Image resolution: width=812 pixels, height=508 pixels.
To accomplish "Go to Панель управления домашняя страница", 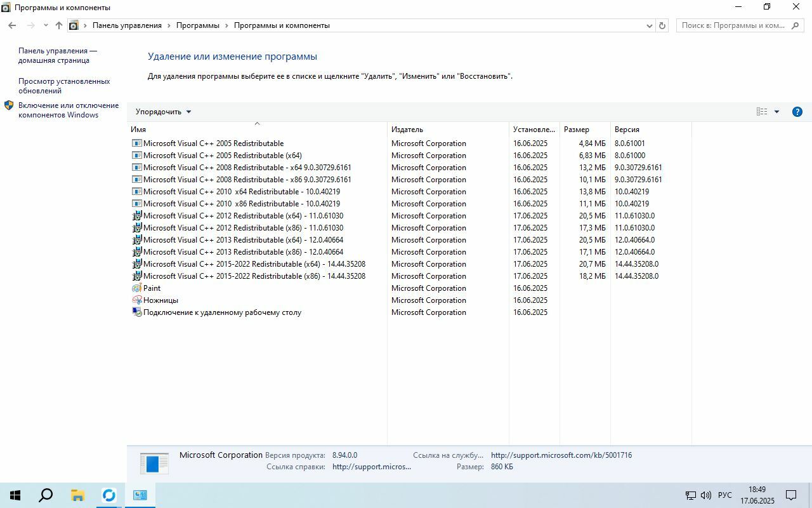I will (57, 55).
